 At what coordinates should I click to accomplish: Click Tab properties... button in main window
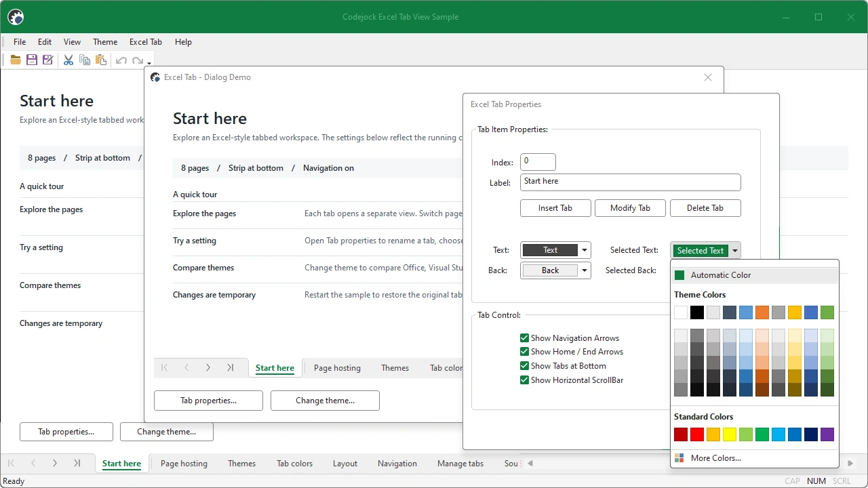point(66,432)
